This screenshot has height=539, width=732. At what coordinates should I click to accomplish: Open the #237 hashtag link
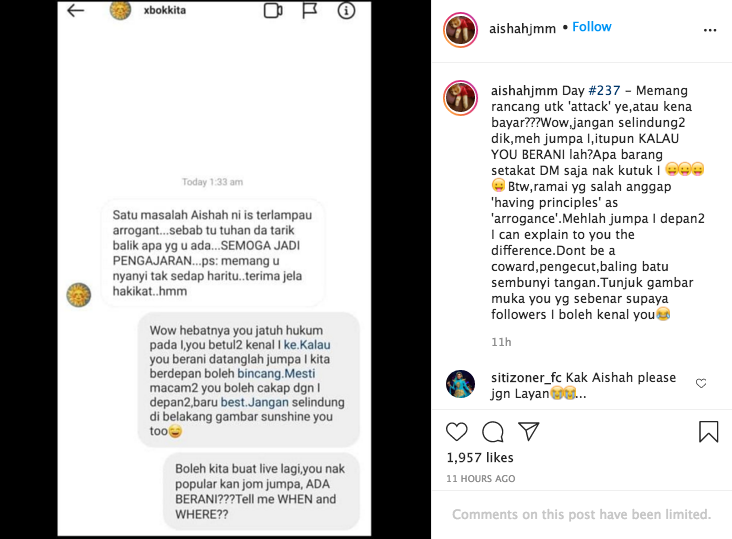tap(604, 91)
